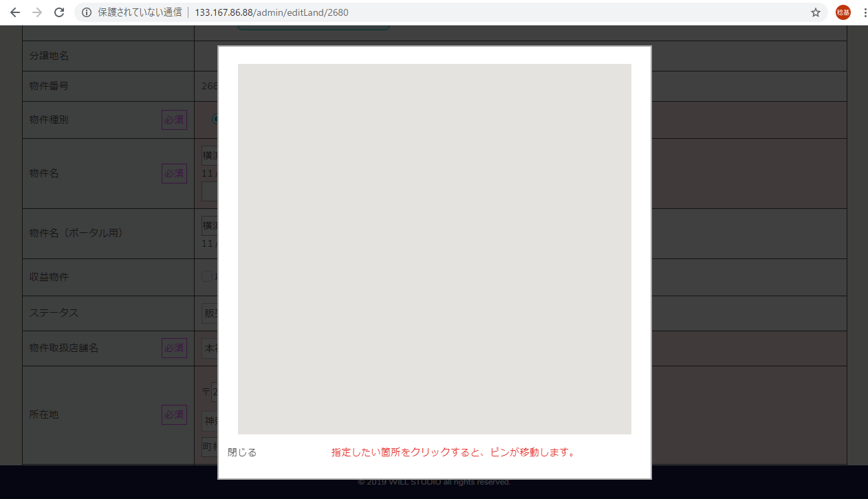
Task: Open the Chrome profile avatar
Action: (x=843, y=12)
